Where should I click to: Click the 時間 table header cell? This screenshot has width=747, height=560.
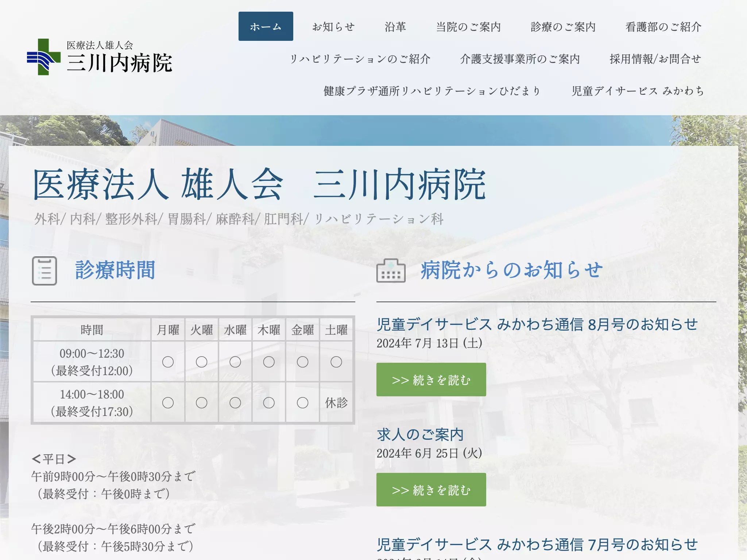(x=92, y=330)
